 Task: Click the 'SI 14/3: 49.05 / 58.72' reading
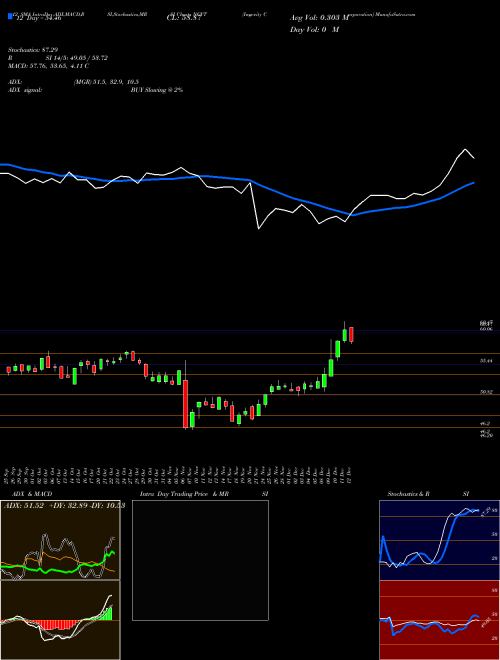77,58
